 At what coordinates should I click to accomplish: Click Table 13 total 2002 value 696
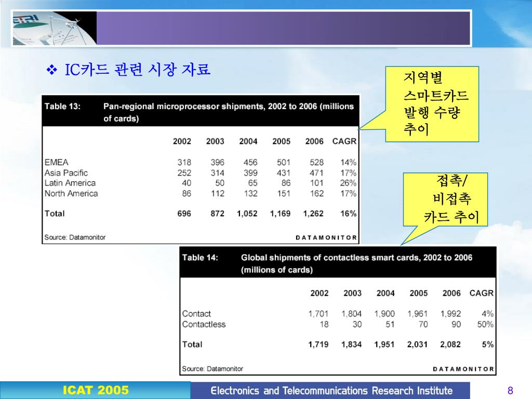click(x=184, y=214)
